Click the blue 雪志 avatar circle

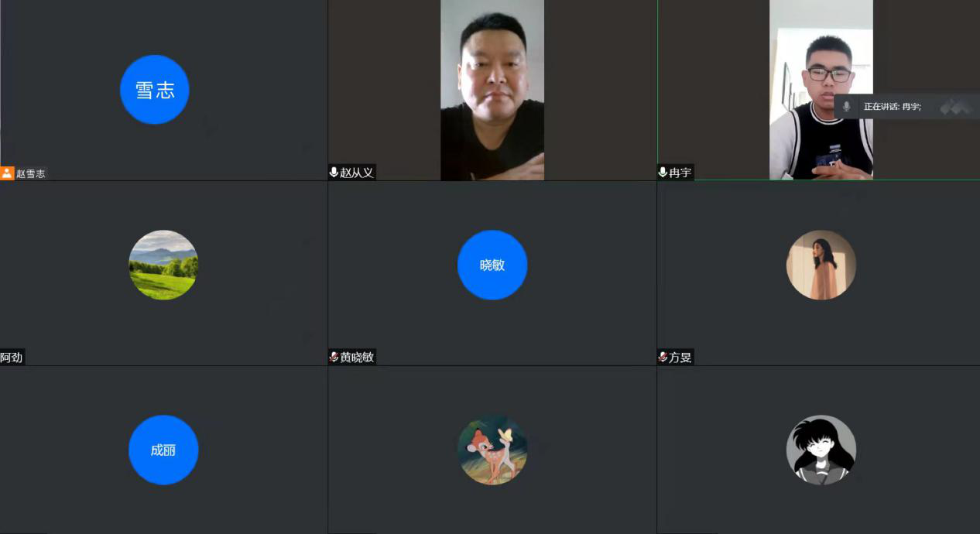point(155,90)
